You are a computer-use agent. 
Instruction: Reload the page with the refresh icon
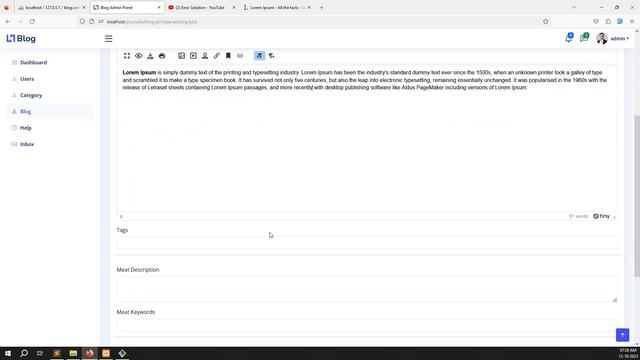[32, 21]
